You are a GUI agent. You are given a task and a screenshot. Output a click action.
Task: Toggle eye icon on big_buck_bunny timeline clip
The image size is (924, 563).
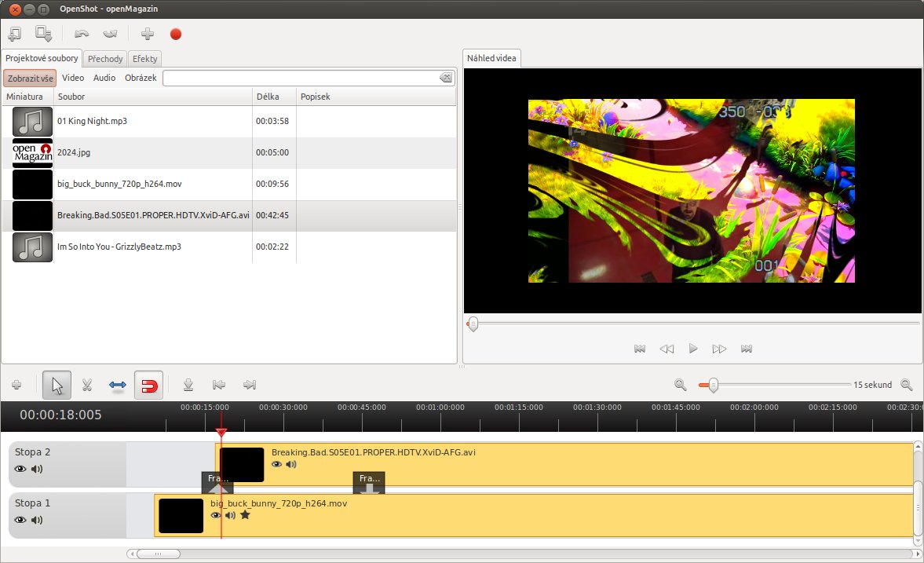216,515
